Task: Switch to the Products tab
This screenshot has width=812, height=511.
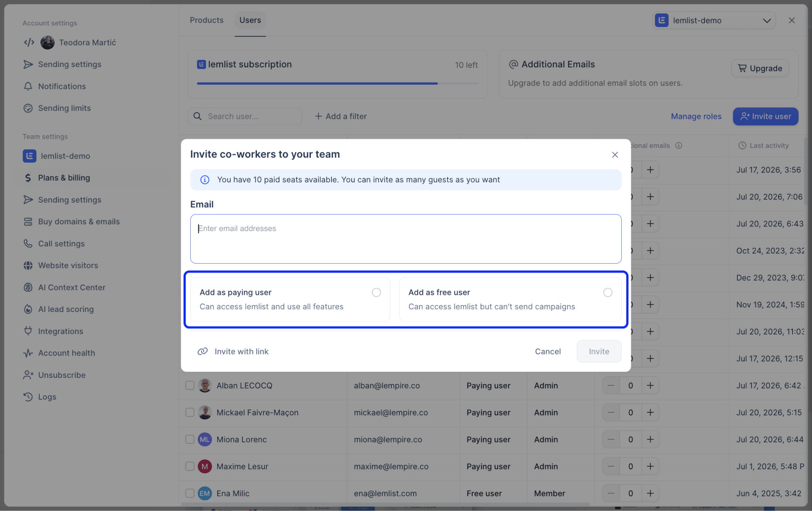Action: [207, 20]
